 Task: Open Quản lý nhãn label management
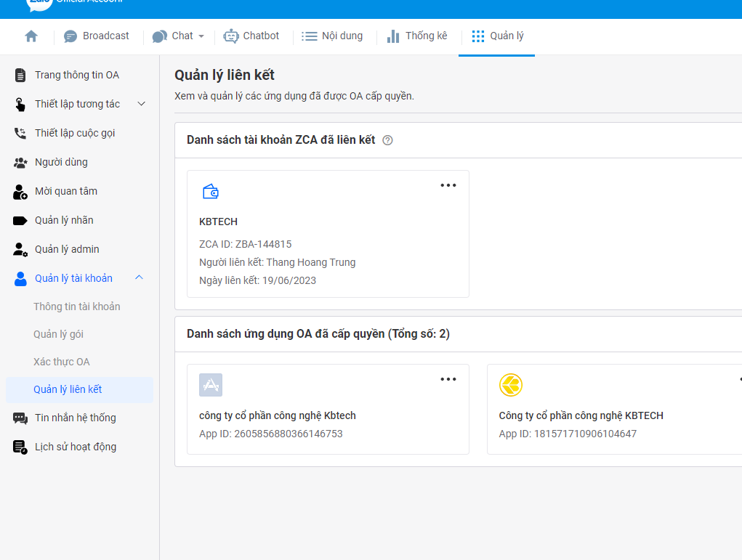point(64,220)
